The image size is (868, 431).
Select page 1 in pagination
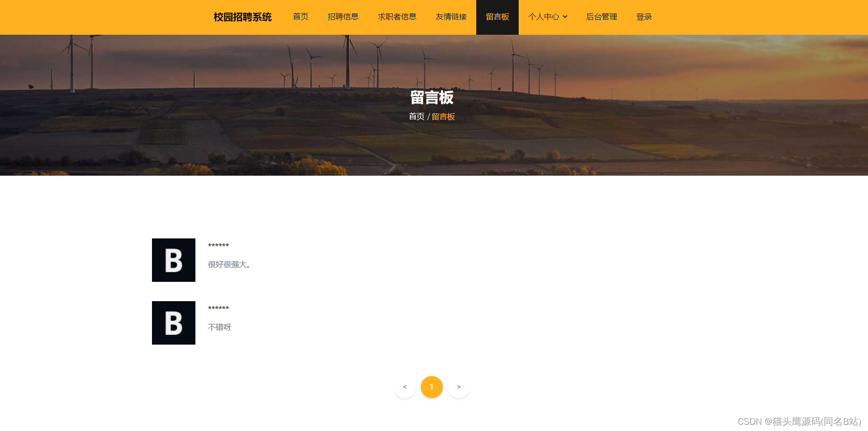432,387
